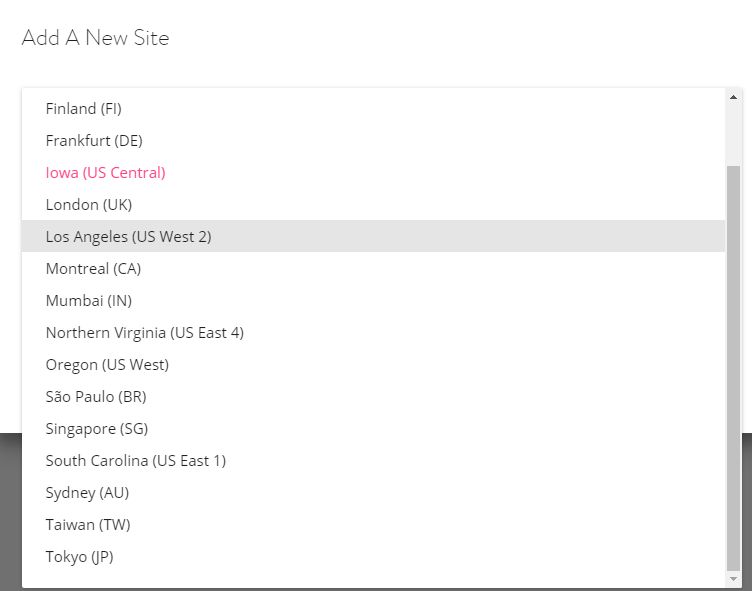Pick Taiwan (TW) from dropdown

tap(88, 524)
